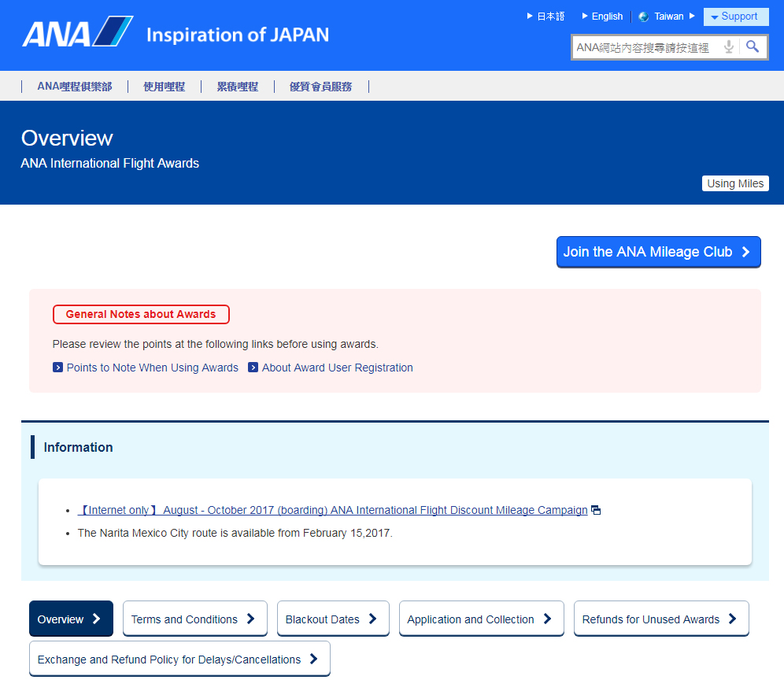Open 優質會員服務 menu

tap(320, 87)
